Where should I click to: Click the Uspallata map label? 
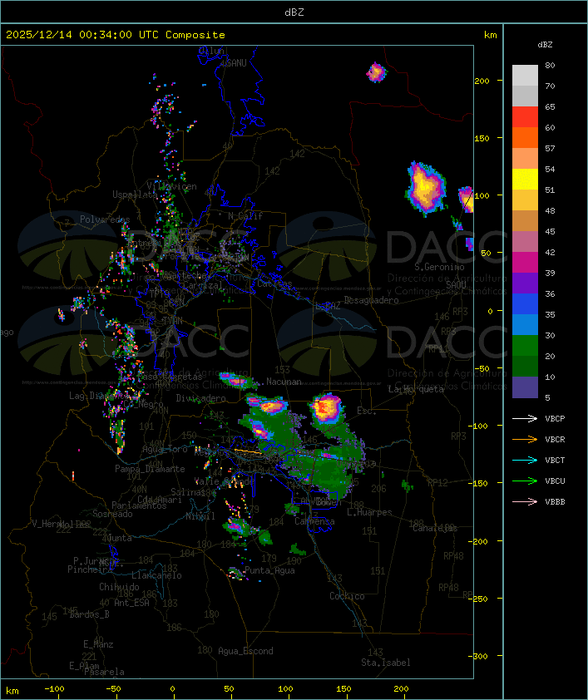click(x=135, y=195)
